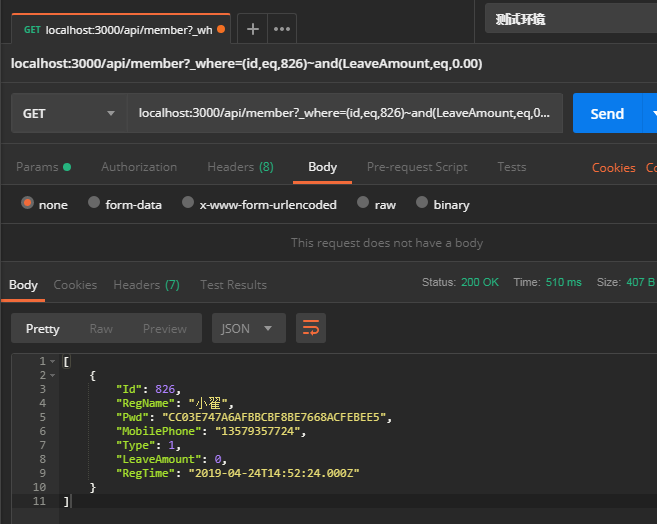Screen dimensions: 657x524
Task: Switch to the Authorization tab
Action: coord(139,167)
